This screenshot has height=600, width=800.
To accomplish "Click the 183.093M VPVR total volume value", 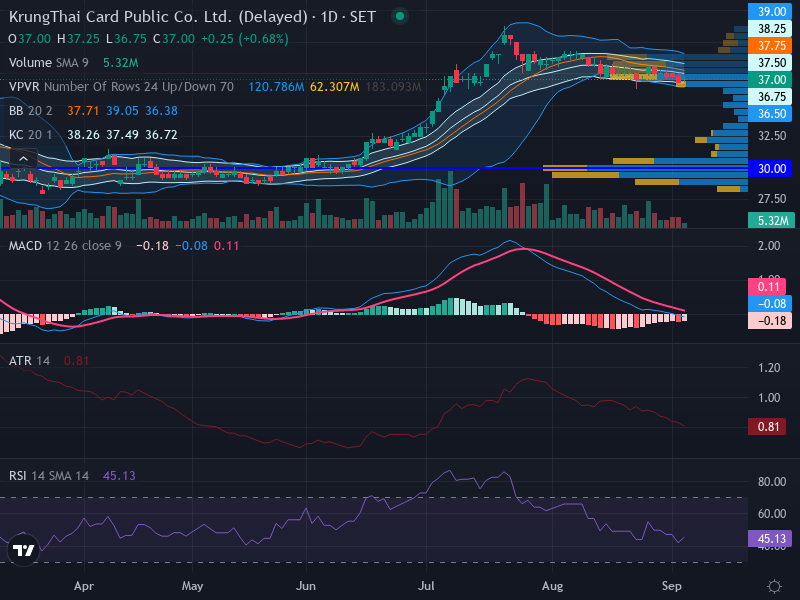I will point(393,87).
